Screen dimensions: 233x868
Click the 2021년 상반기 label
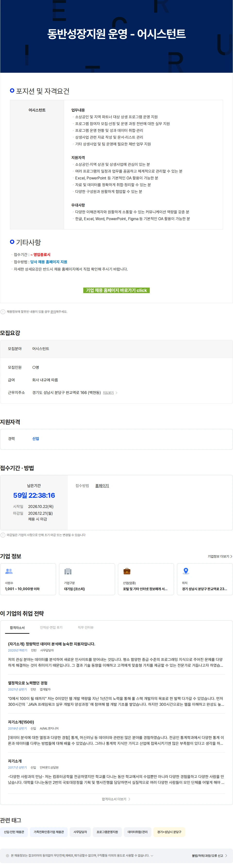pos(17,689)
